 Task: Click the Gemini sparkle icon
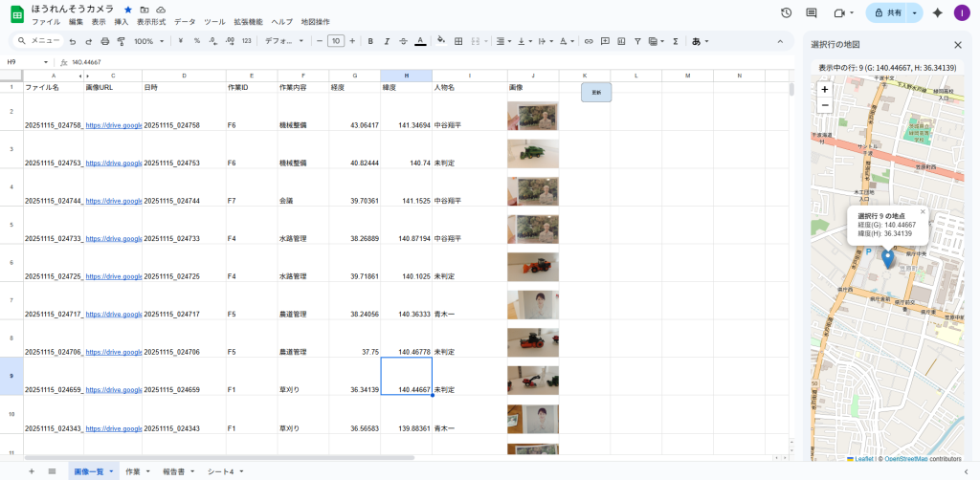click(x=937, y=13)
